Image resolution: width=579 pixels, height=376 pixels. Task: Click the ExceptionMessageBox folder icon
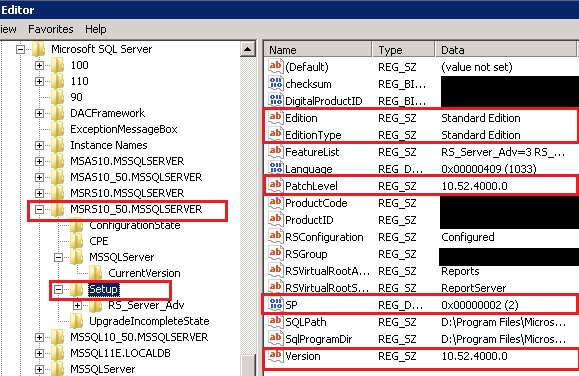(x=57, y=129)
